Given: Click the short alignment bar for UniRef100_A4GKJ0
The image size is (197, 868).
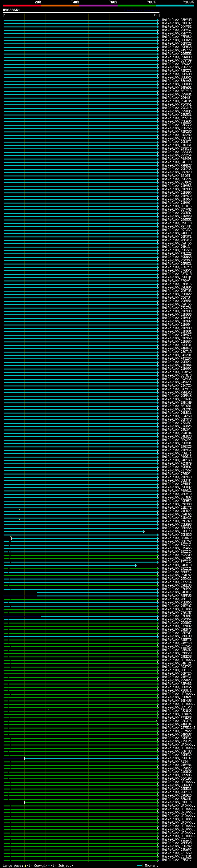Looking at the screenshot, I should (70, 565).
